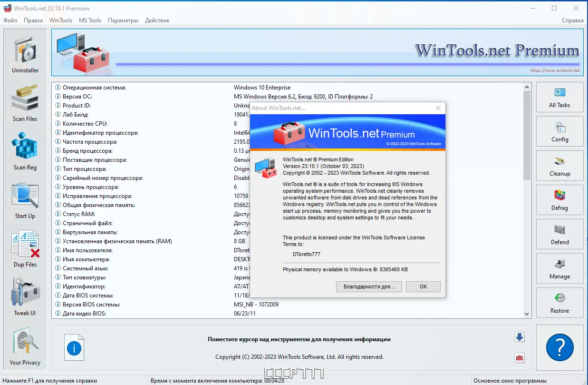Click the small red toolbox icon

pos(520,358)
